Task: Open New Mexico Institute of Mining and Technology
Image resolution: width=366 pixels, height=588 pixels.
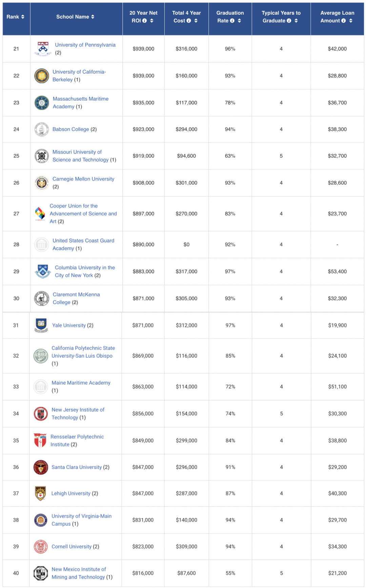Action: (x=79, y=573)
